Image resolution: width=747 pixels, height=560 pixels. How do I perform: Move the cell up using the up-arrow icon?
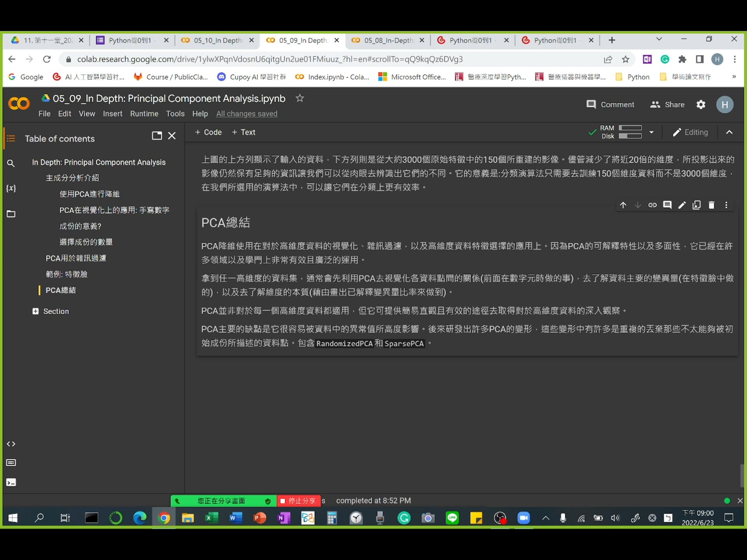[623, 205]
